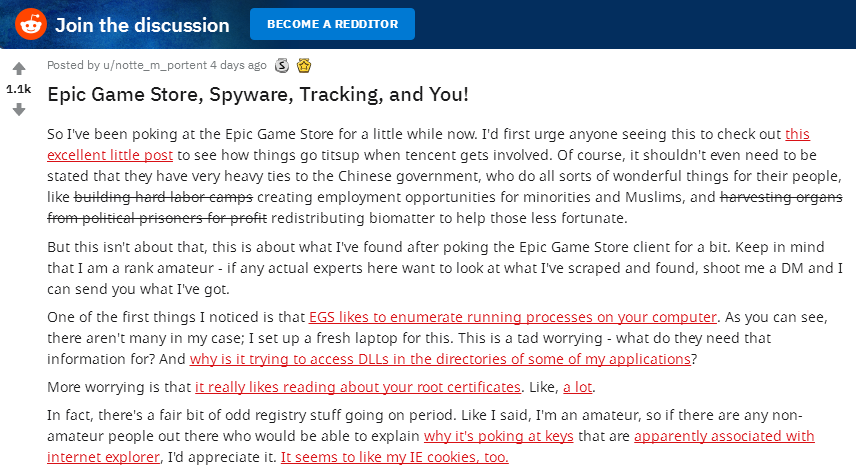Click the 'a lot' link
The height and width of the screenshot is (473, 856).
pyautogui.click(x=578, y=387)
